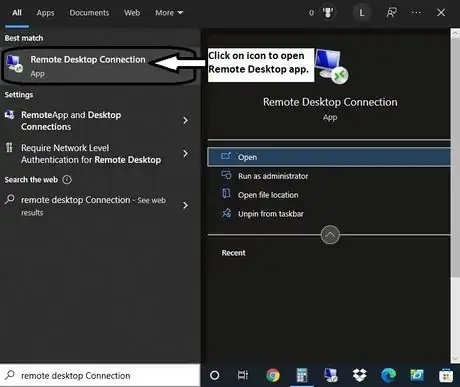
Task: Open the More dropdown filter
Action: coord(169,13)
